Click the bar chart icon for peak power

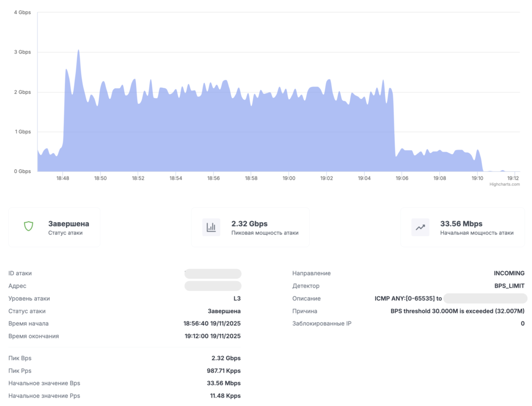(211, 227)
